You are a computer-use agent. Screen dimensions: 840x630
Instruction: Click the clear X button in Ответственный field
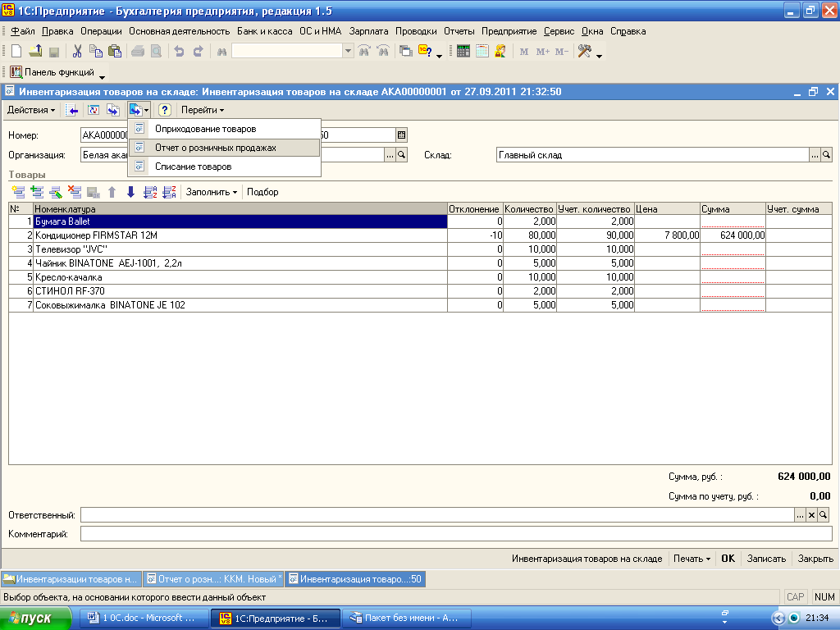pos(811,515)
